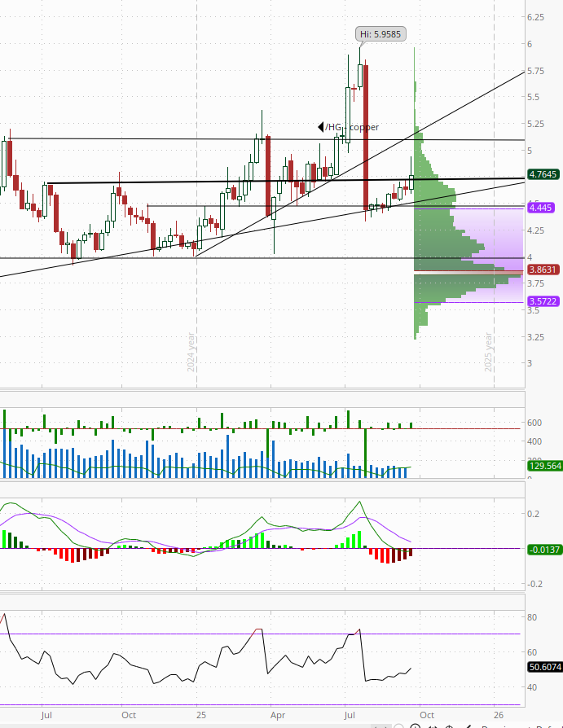Click the -0.0137 MACD value tag
The width and height of the screenshot is (563, 728).
pos(545,549)
